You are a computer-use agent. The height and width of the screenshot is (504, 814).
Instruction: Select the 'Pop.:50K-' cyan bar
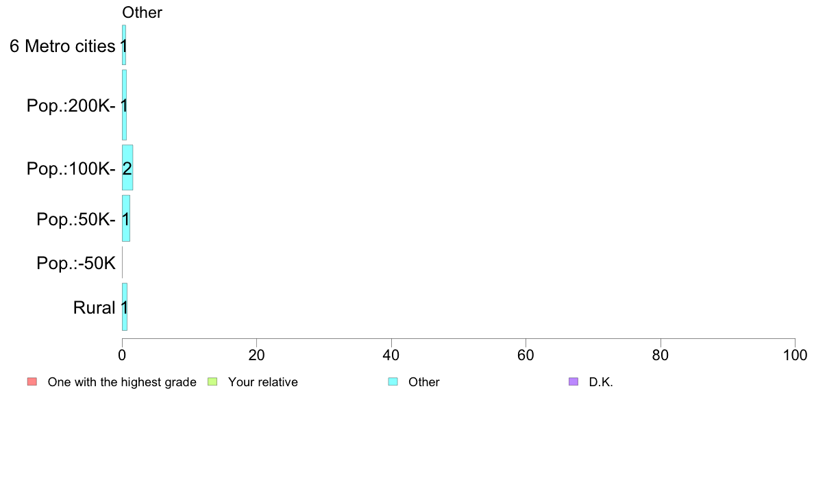click(x=125, y=218)
